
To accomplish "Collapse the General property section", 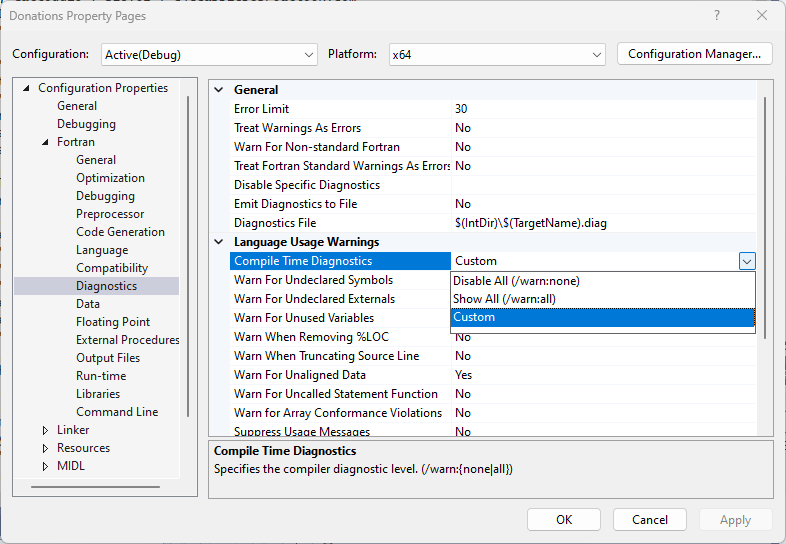I will point(219,89).
